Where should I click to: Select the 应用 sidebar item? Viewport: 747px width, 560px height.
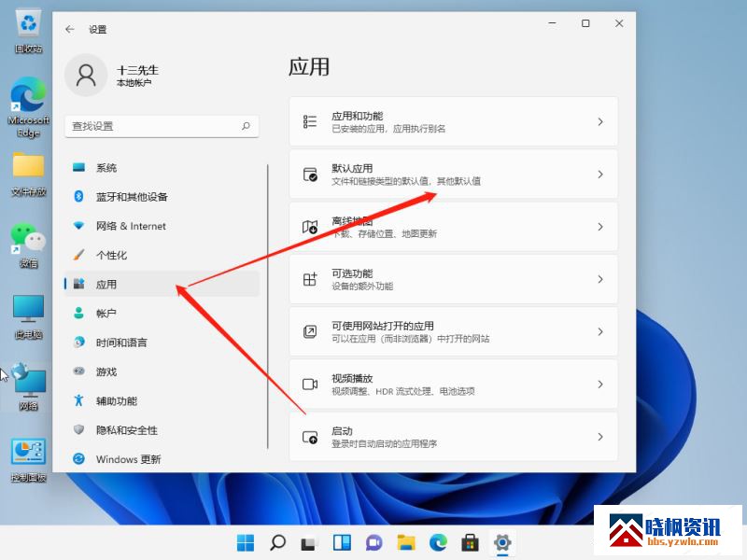162,285
